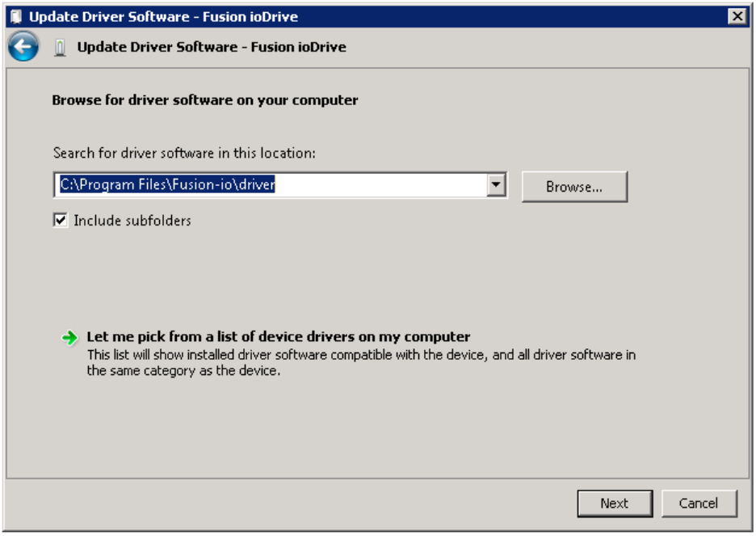The height and width of the screenshot is (536, 756).
Task: Click the Include subfolders label text
Action: click(x=132, y=221)
